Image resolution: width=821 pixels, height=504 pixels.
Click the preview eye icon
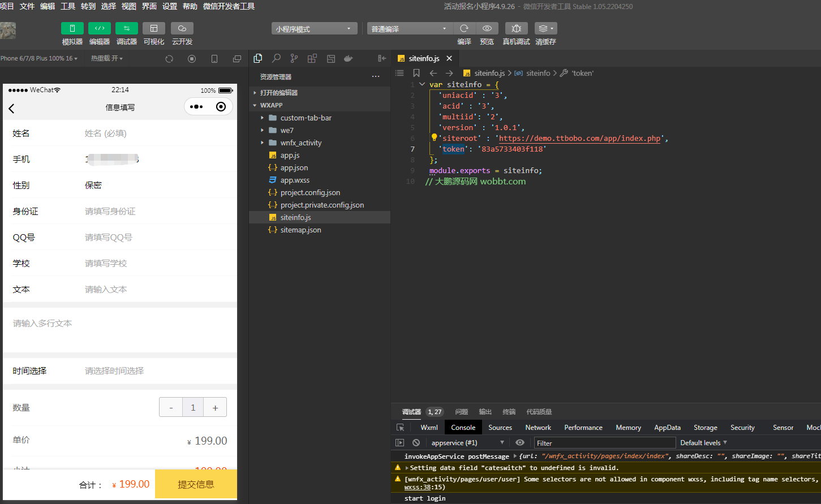pos(487,28)
